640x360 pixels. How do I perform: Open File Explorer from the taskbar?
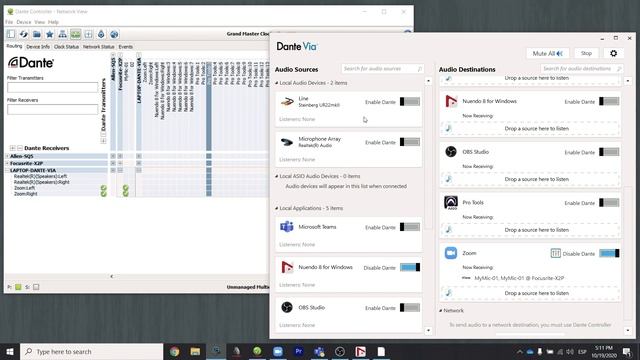(x=195, y=351)
